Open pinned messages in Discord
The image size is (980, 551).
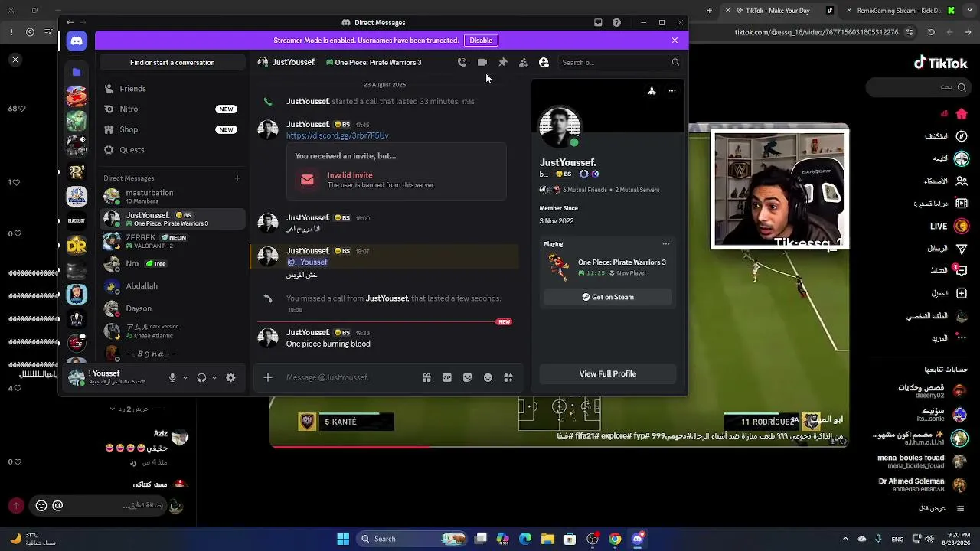point(503,63)
